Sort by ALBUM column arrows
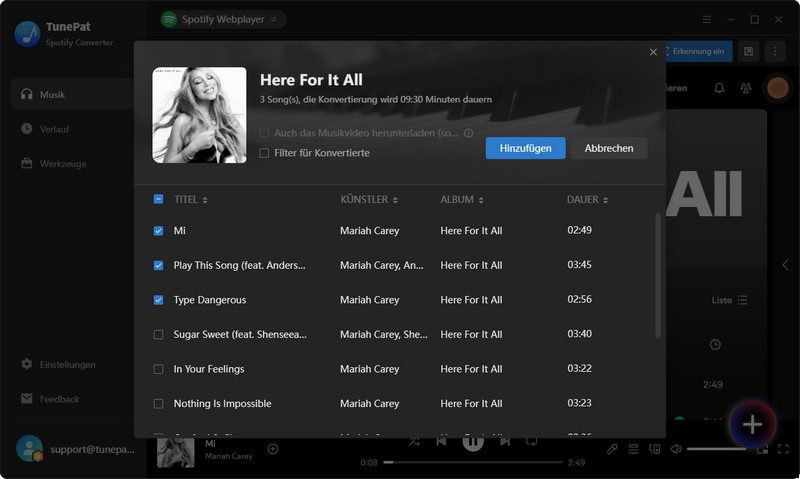This screenshot has width=800, height=479. tap(481, 200)
